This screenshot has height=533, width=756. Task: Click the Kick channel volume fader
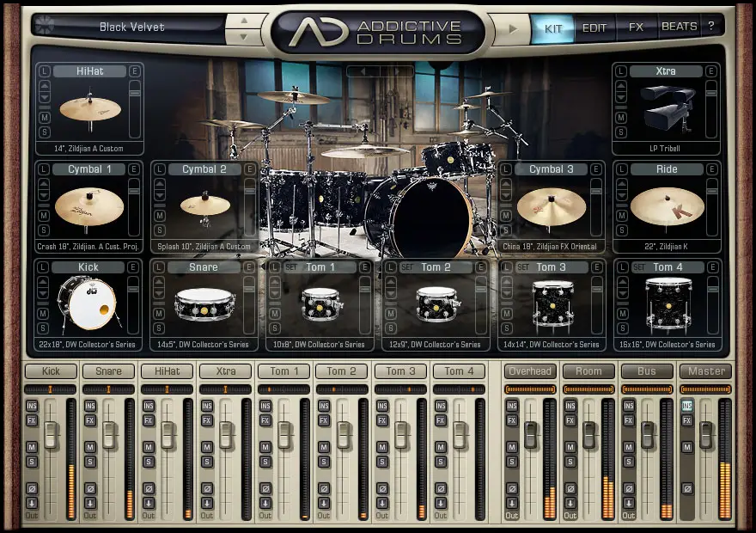tap(51, 434)
